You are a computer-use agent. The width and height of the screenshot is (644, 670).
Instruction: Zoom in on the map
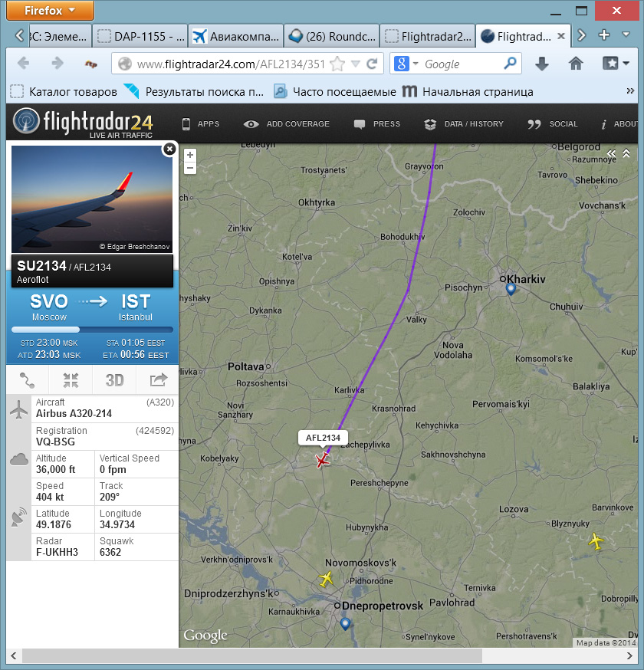pos(190,155)
